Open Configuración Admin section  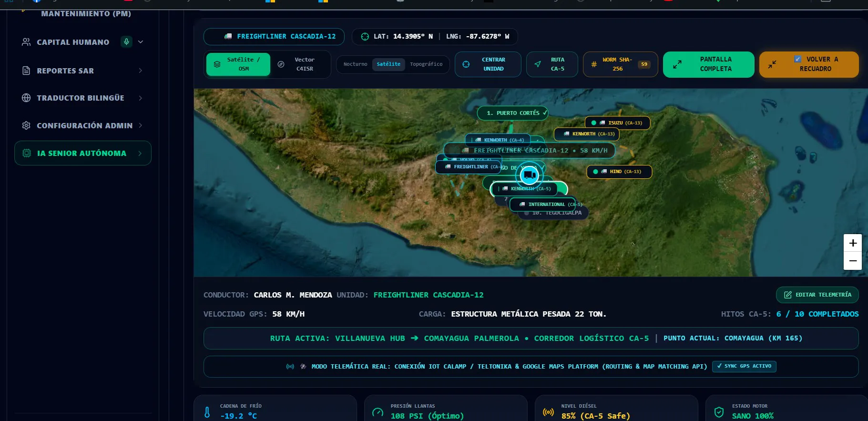(x=83, y=125)
